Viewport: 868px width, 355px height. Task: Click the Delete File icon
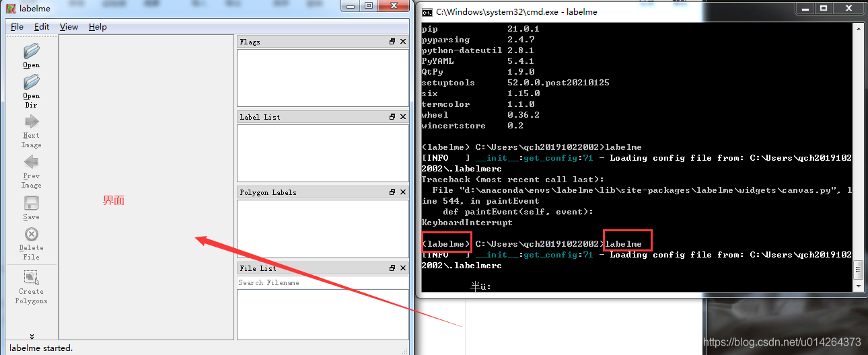31,235
